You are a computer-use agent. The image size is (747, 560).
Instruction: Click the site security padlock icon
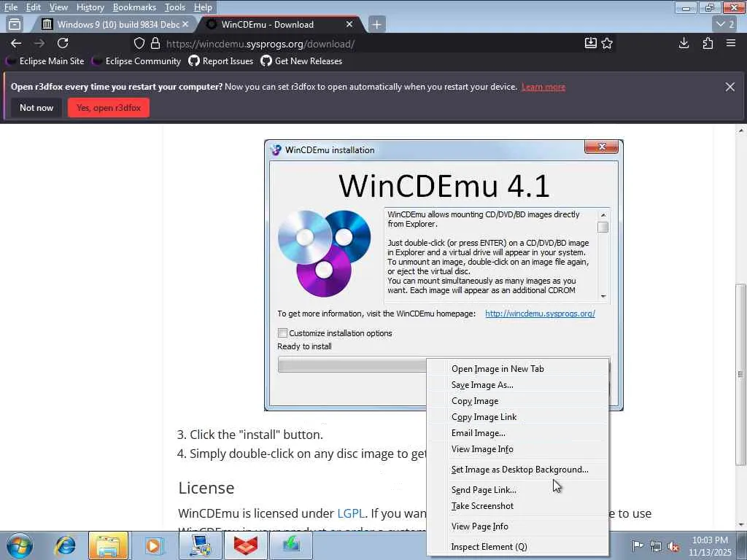point(155,43)
